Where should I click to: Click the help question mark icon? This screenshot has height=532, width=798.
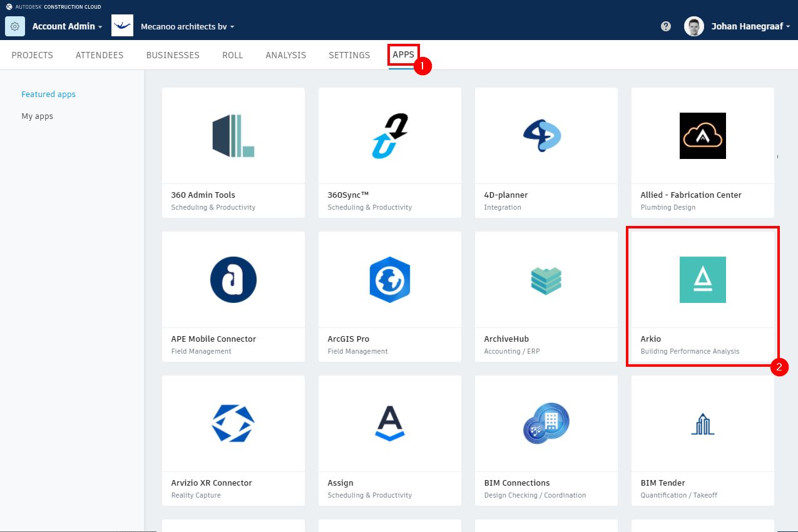pyautogui.click(x=666, y=26)
